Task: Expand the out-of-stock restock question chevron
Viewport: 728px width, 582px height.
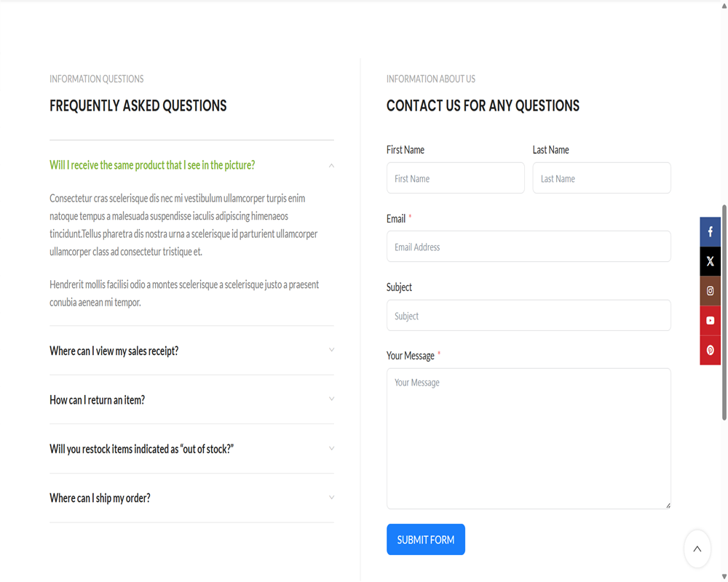Action: click(x=331, y=448)
